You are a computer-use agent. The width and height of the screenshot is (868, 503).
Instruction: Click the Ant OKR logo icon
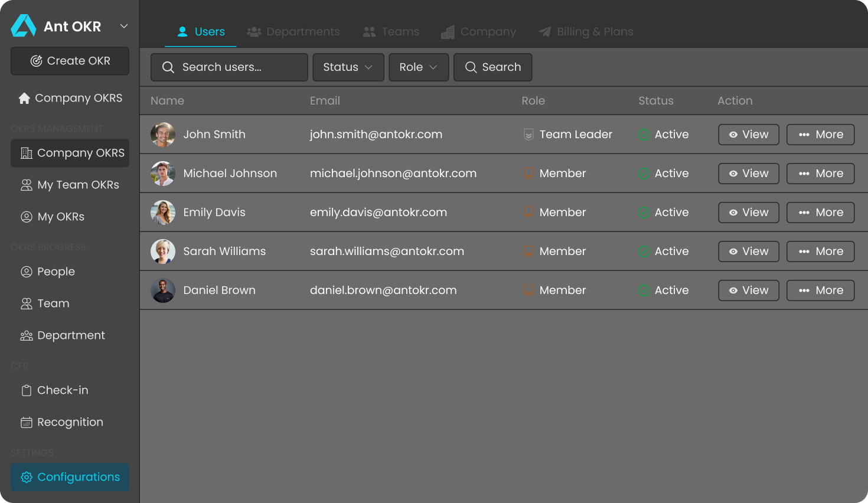(x=23, y=25)
